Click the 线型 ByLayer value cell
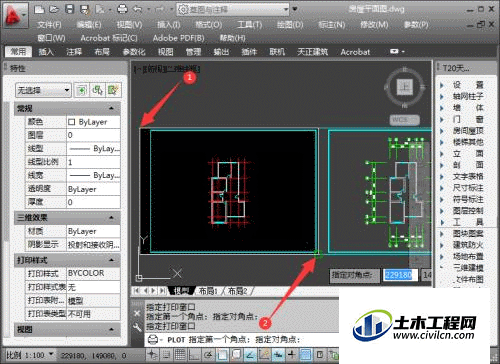The image size is (500, 364). point(93,149)
